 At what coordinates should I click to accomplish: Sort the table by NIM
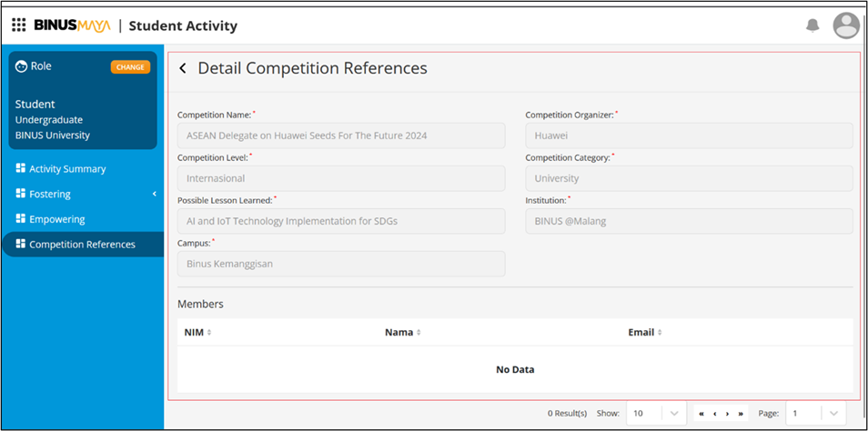click(209, 333)
